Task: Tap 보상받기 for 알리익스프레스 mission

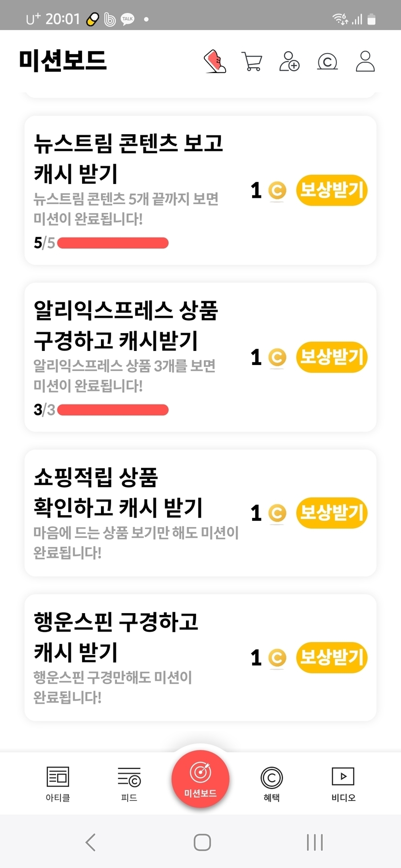Action: point(331,357)
